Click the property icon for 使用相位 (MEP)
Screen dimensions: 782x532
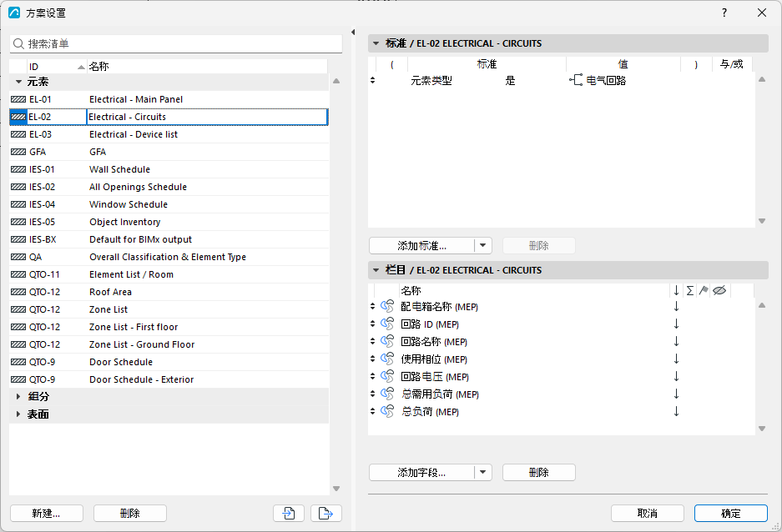point(387,359)
